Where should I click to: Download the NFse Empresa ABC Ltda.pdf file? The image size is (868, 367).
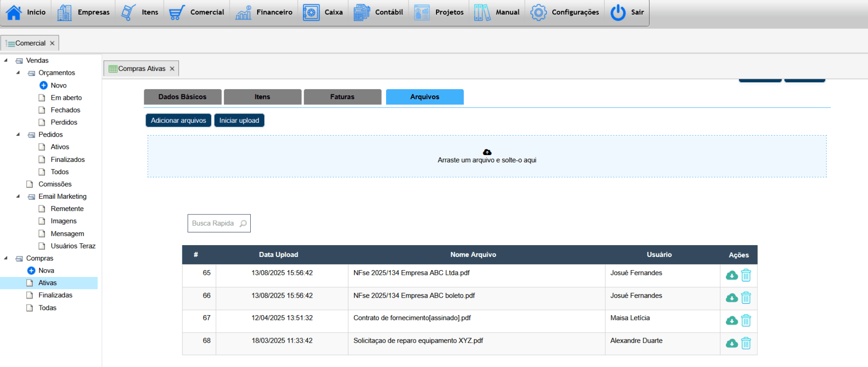coord(731,275)
